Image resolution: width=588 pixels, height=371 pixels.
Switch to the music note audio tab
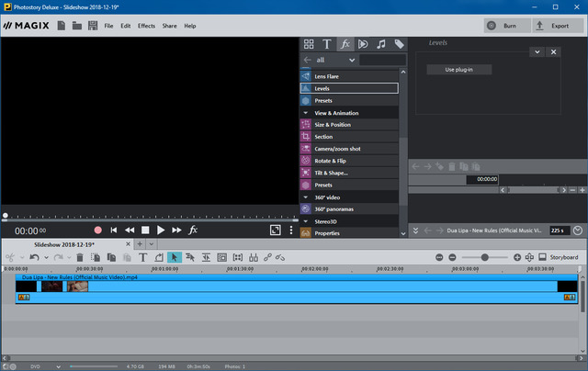pos(380,44)
